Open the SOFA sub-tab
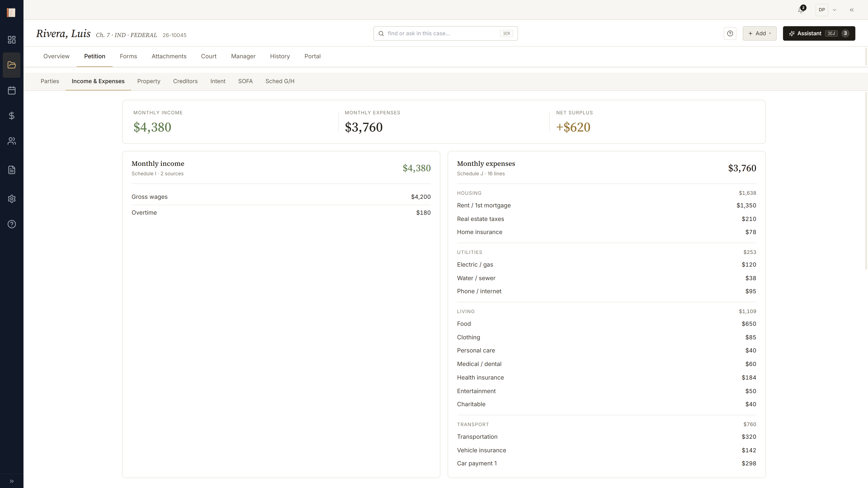This screenshot has height=488, width=868. 245,81
